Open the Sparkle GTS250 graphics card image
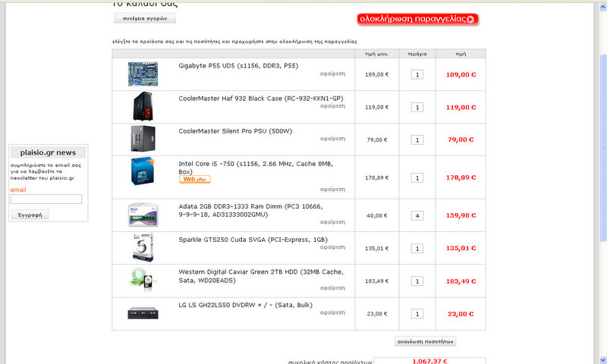The image size is (607, 364). [x=143, y=247]
